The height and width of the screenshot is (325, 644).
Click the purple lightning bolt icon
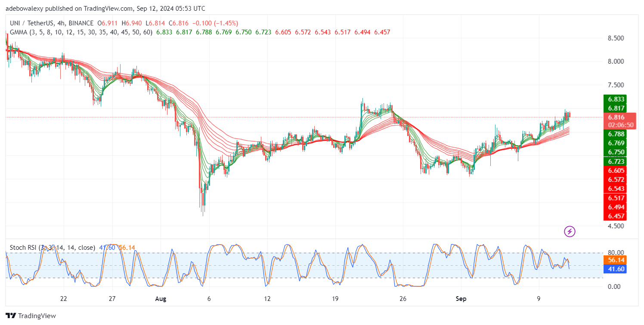(570, 232)
